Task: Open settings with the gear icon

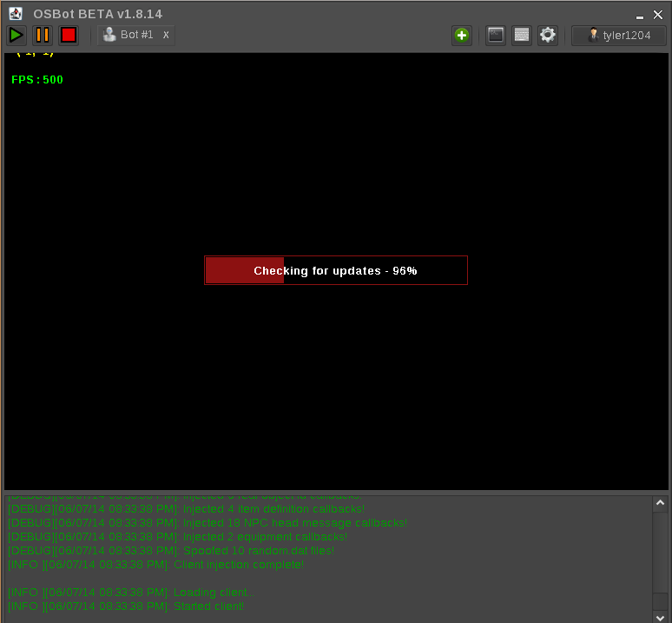Action: point(548,35)
